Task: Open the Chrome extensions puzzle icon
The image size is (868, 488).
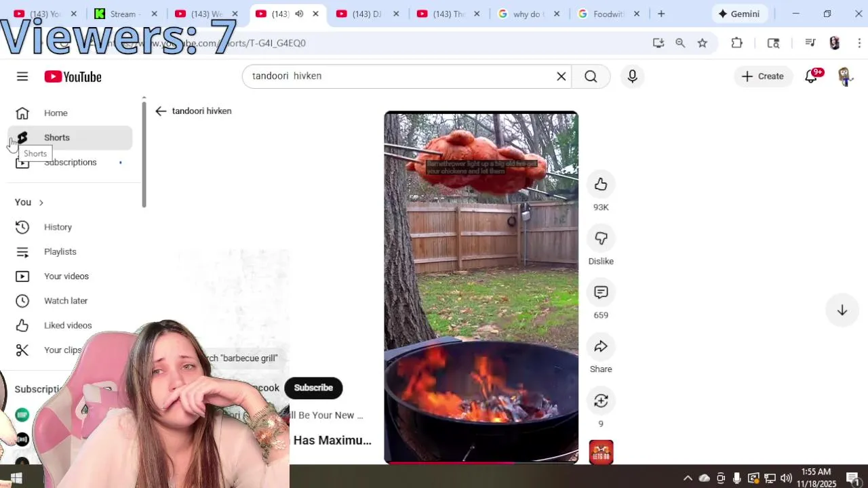Action: 737,43
